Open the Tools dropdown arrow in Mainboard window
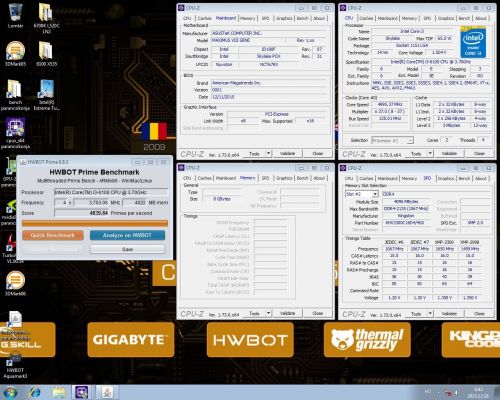This screenshot has width=500, height=400. (x=268, y=153)
